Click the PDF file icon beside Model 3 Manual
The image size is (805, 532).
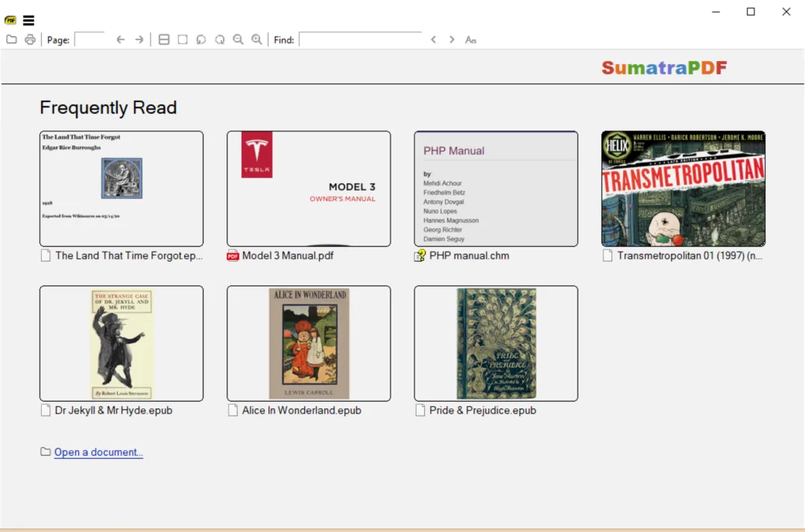(x=233, y=256)
